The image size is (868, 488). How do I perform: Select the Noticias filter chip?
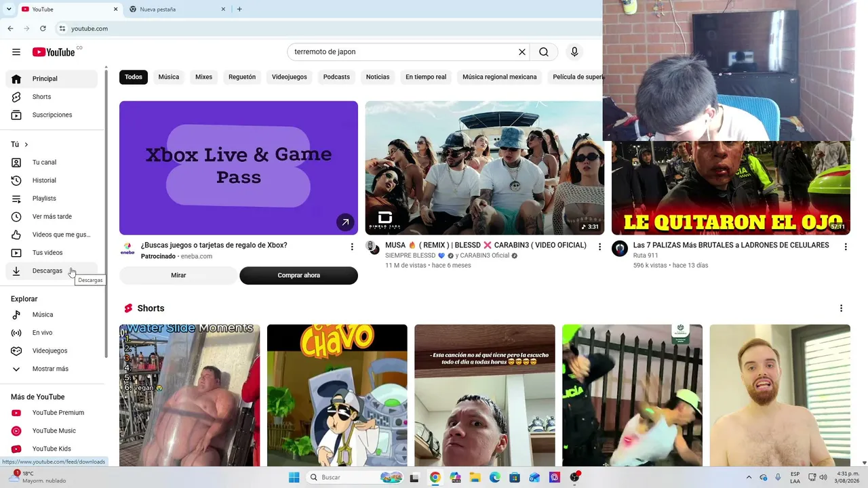coord(378,77)
